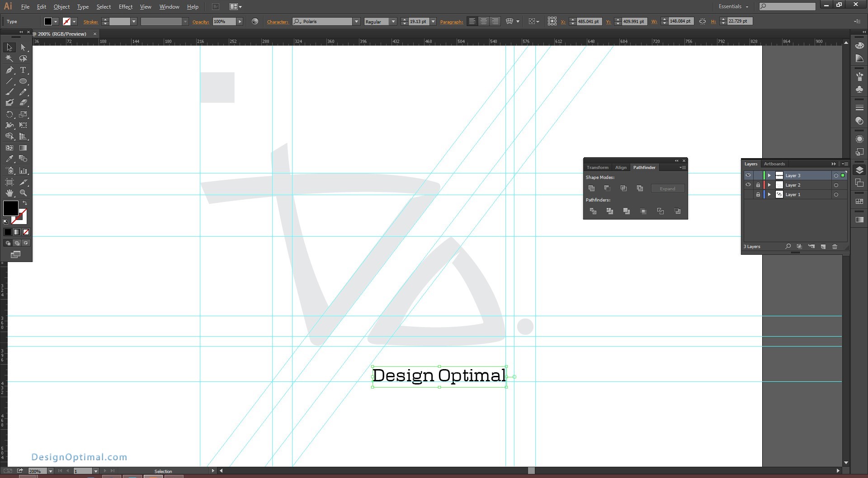Open Stroke panel link

(90, 22)
